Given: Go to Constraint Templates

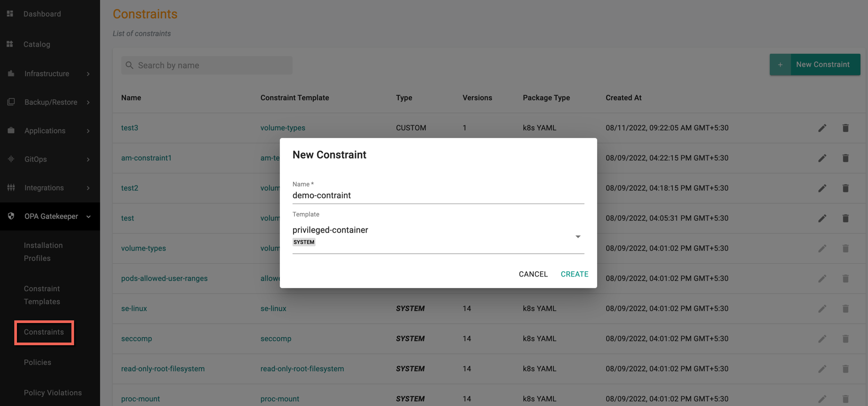Looking at the screenshot, I should coord(42,295).
